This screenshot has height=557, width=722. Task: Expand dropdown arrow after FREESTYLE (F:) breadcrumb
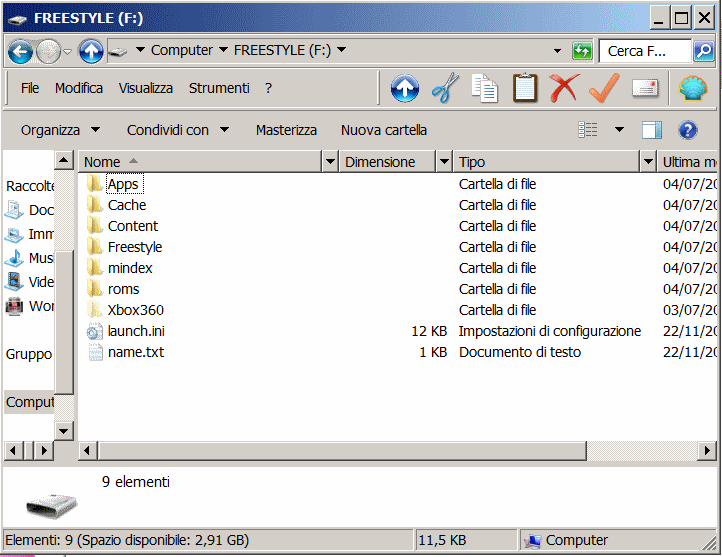coord(341,50)
